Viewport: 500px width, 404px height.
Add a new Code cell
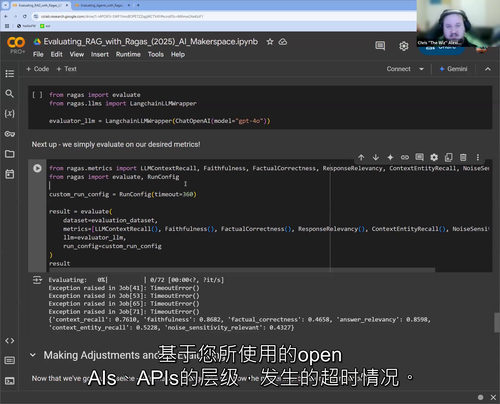point(38,69)
